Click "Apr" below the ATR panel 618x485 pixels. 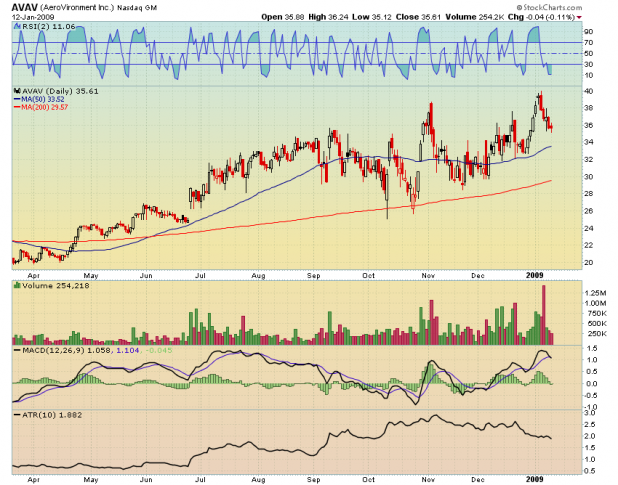34,479
